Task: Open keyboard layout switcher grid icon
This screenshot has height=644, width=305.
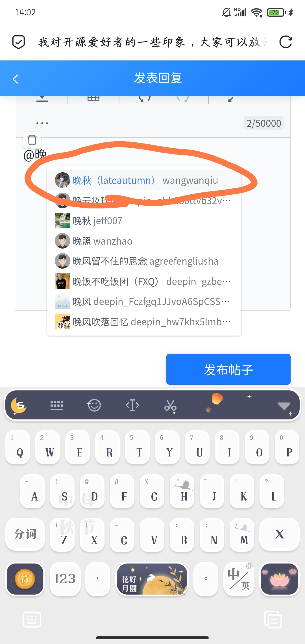Action: pos(57,405)
